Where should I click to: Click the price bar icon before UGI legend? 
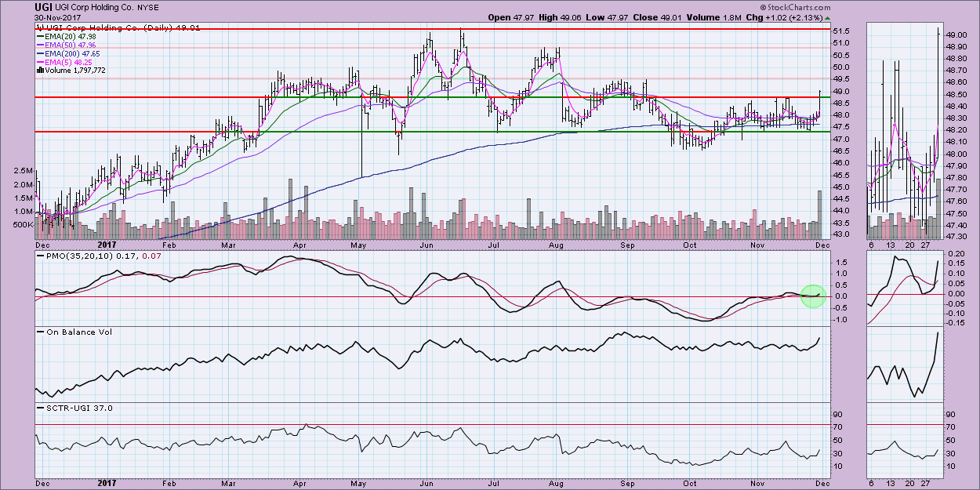click(39, 27)
